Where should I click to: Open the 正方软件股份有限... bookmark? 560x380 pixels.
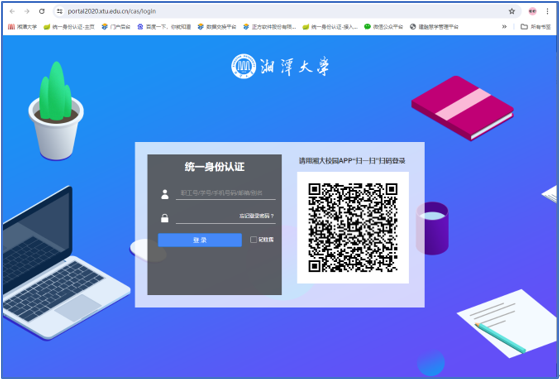270,27
